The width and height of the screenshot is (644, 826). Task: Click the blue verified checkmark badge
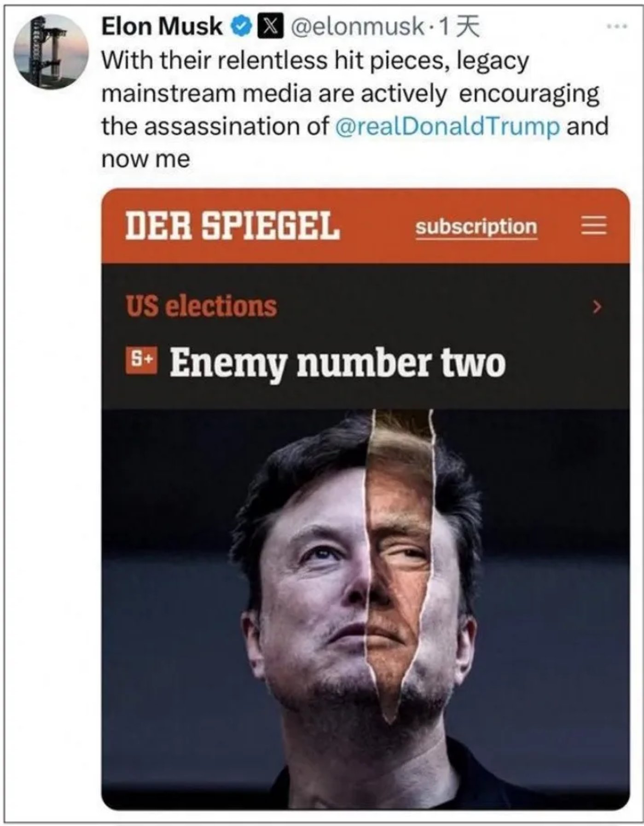241,27
